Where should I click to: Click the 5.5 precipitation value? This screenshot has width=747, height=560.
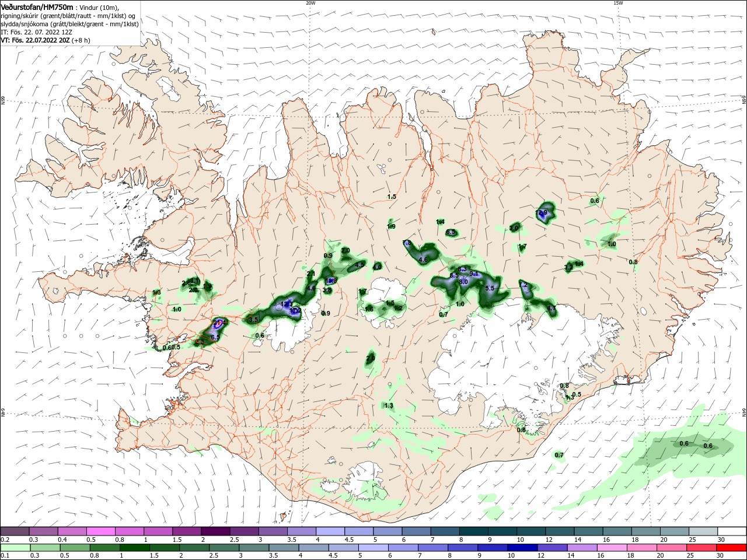click(x=490, y=288)
